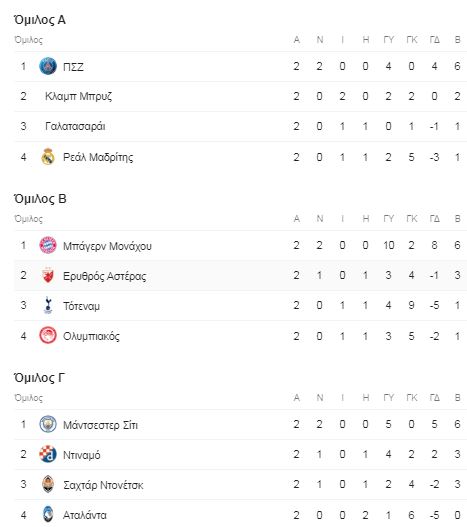
Task: Click the Αταλάντα club icon
Action: click(48, 515)
